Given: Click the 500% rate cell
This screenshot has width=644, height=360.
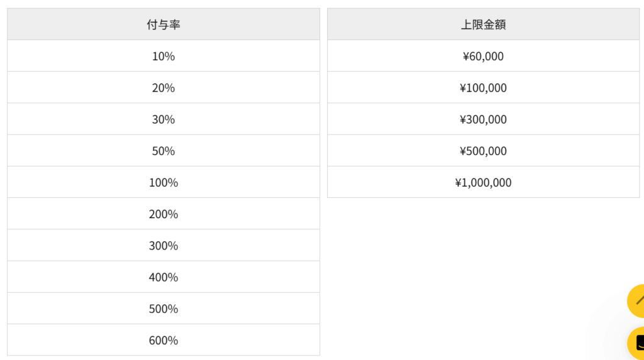Looking at the screenshot, I should (x=164, y=308).
